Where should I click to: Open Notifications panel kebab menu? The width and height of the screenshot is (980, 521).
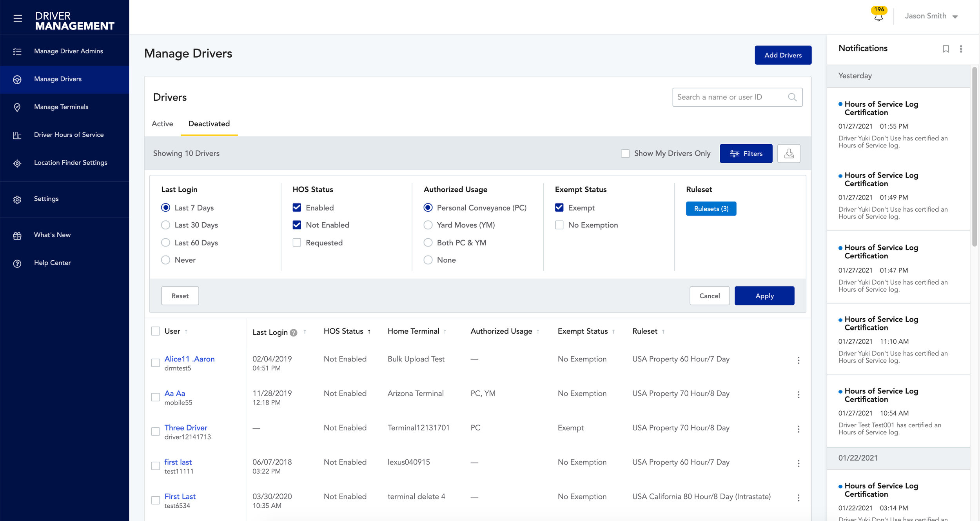click(961, 49)
